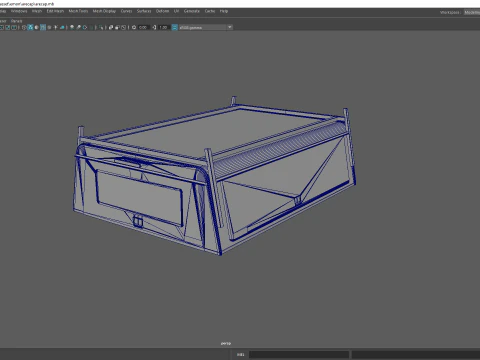Click the Exposure reset icon
This screenshot has width=480, height=360.
click(x=134, y=27)
